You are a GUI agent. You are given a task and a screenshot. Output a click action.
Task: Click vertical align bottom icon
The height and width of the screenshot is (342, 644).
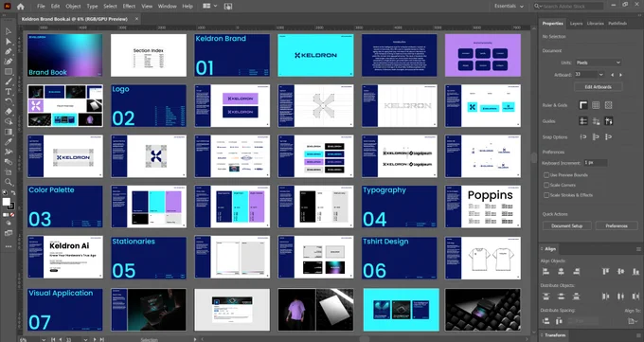[635, 271]
